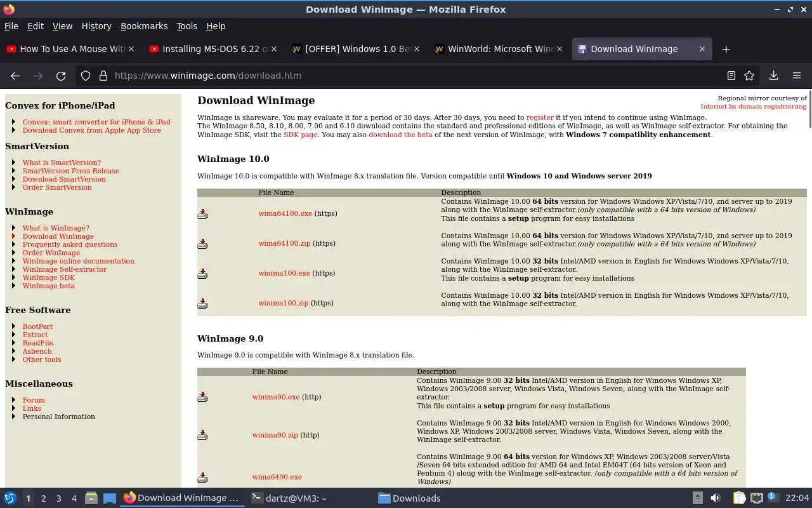Image resolution: width=812 pixels, height=508 pixels.
Task: Toggle reader view icon in address bar
Action: click(x=731, y=76)
